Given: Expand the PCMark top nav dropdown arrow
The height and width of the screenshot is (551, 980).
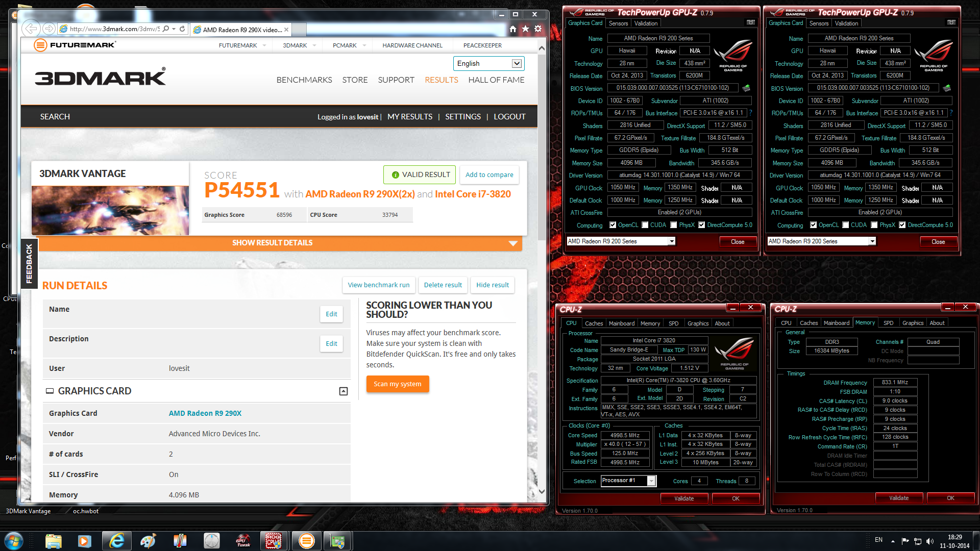Looking at the screenshot, I should pyautogui.click(x=364, y=45).
